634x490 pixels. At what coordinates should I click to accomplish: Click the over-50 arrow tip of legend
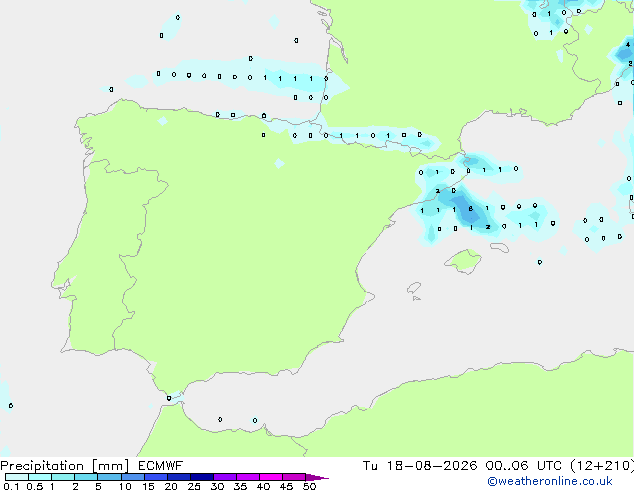[317, 477]
